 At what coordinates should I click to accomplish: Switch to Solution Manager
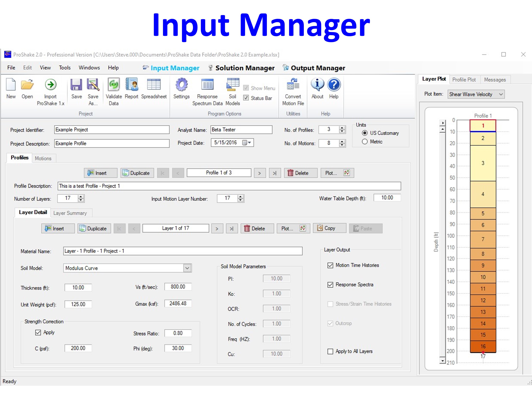click(242, 68)
